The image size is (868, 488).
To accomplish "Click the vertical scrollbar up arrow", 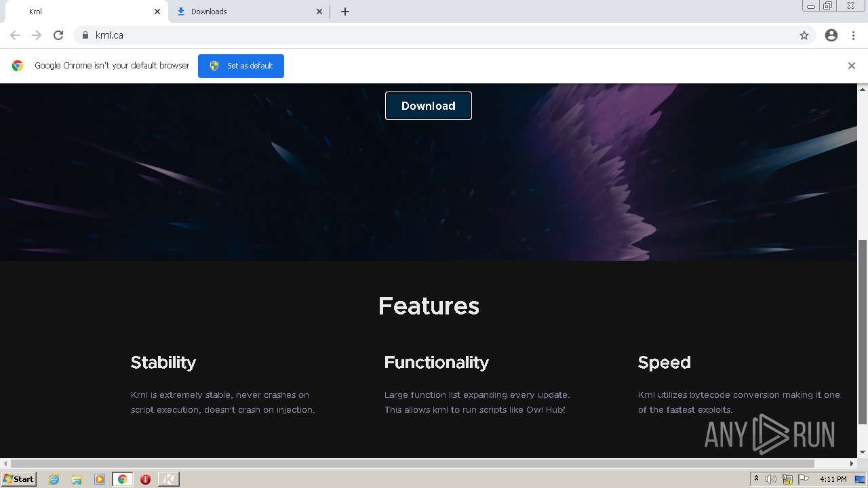I will point(863,89).
